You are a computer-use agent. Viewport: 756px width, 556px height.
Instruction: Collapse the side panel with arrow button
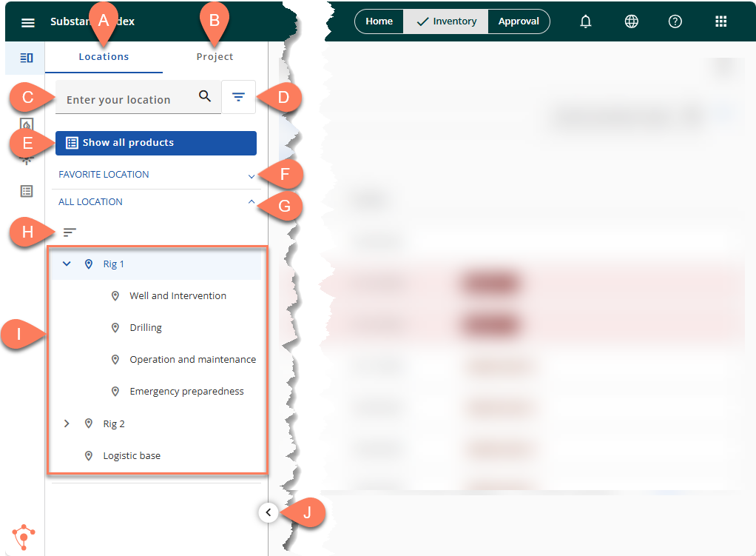(x=269, y=512)
